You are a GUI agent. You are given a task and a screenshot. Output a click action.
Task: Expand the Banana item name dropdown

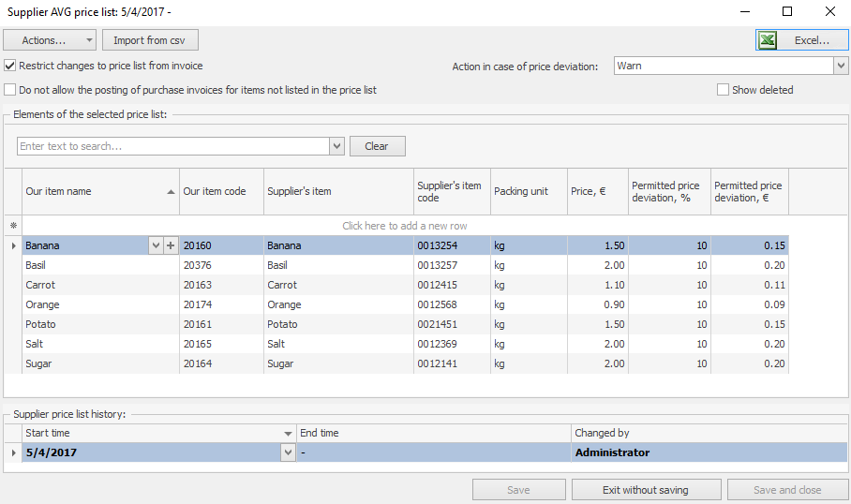pos(156,245)
